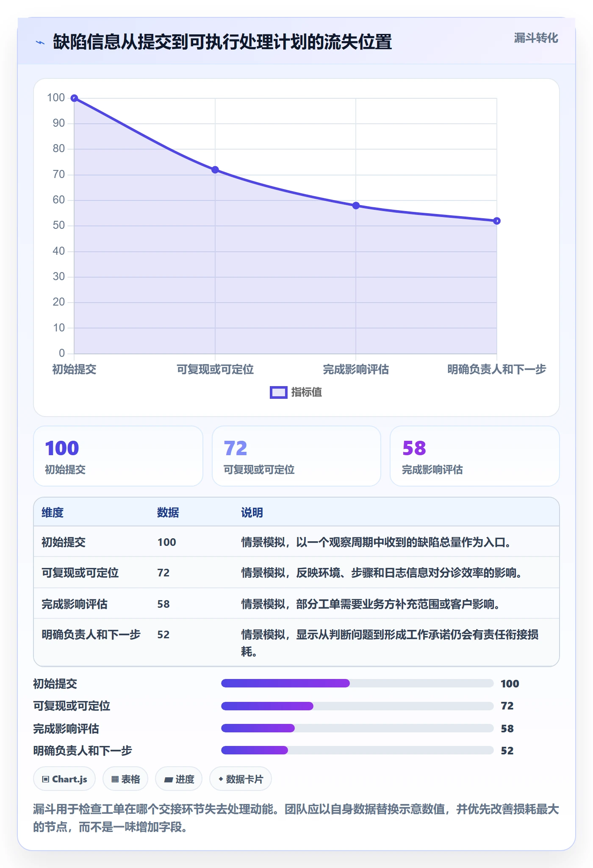The height and width of the screenshot is (868, 593).
Task: Click the lightning icon beside the title
Action: [x=40, y=42]
